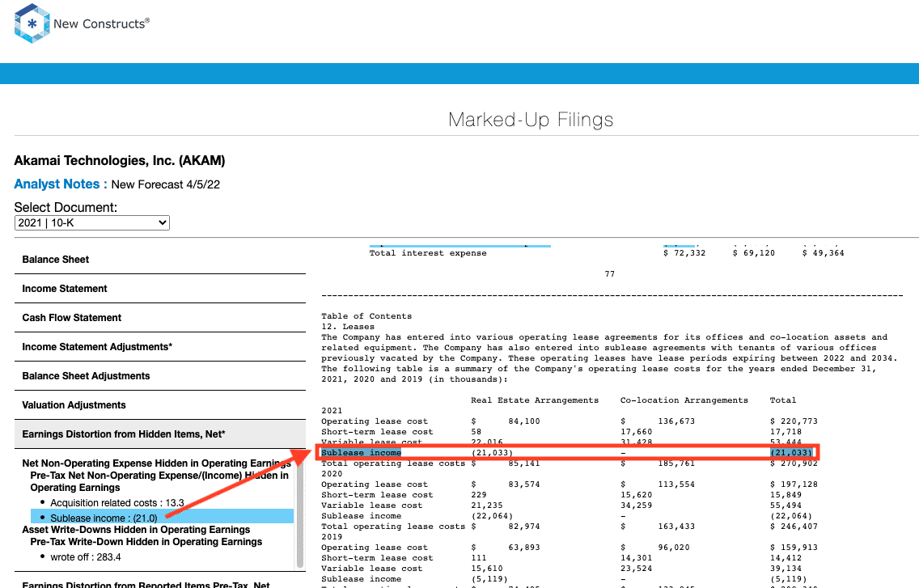Click the $ 72,332 total interest expense value

pyautogui.click(x=684, y=253)
